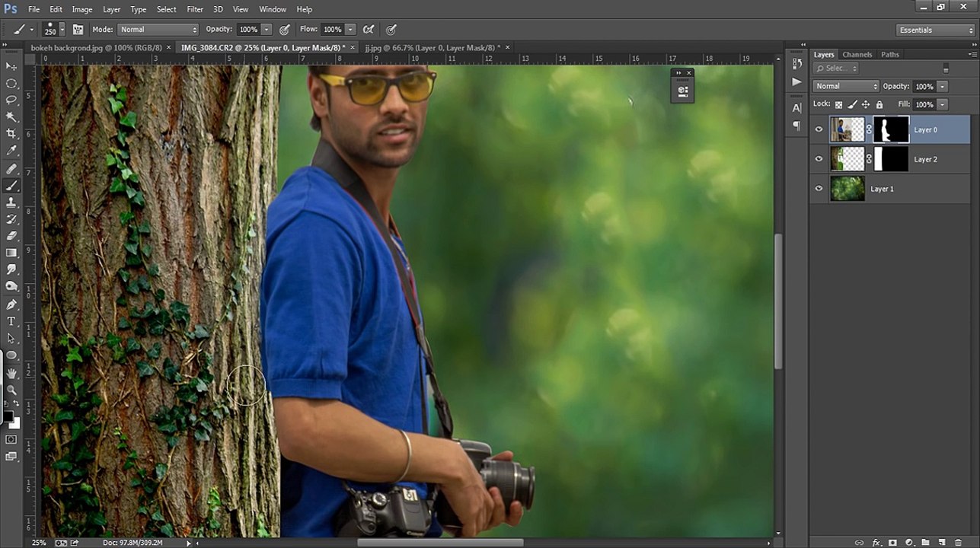The height and width of the screenshot is (548, 980).
Task: Open layer Fill dropdown arrow
Action: click(x=943, y=104)
